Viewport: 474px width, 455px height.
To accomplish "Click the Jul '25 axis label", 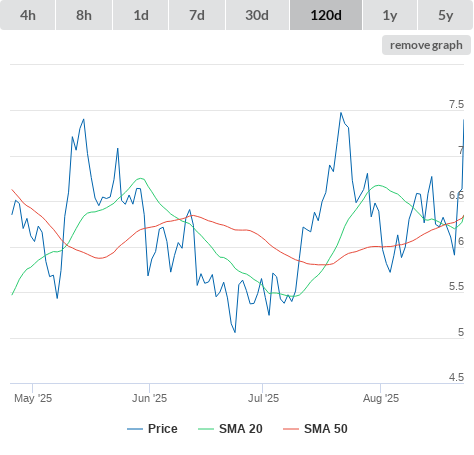I will point(263,398).
